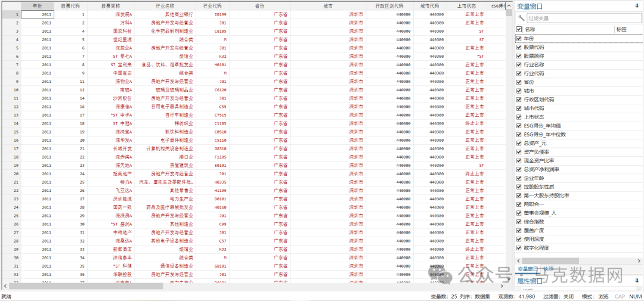Viewport: 644px width, 301px height.
Task: Uncheck the 两职合一 variable checkbox
Action: click(519, 204)
